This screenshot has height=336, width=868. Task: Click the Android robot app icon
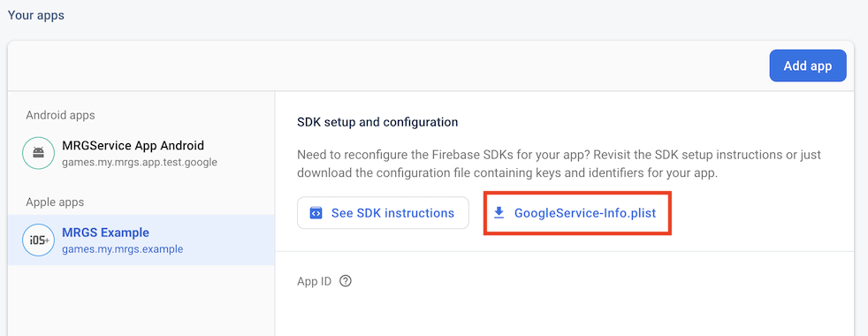coord(38,153)
